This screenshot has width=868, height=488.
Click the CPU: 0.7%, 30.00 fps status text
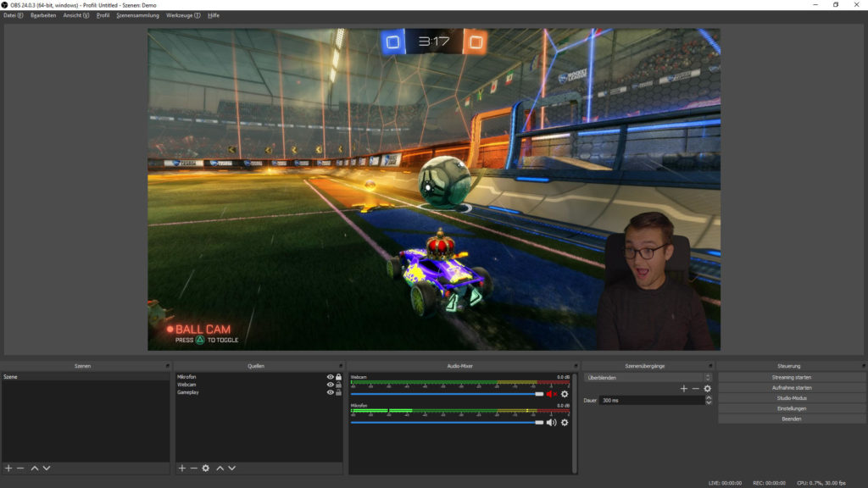click(x=821, y=483)
